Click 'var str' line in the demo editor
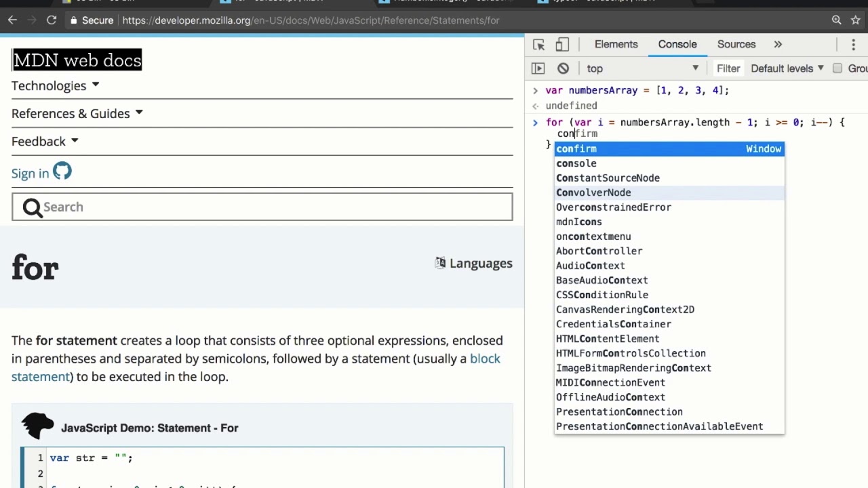The height and width of the screenshot is (488, 868). coord(91,457)
